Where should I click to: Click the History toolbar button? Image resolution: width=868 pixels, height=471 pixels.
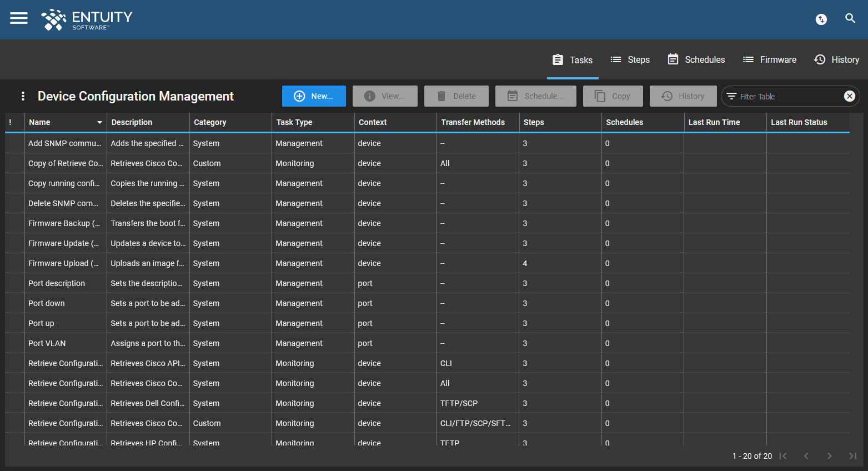(683, 96)
